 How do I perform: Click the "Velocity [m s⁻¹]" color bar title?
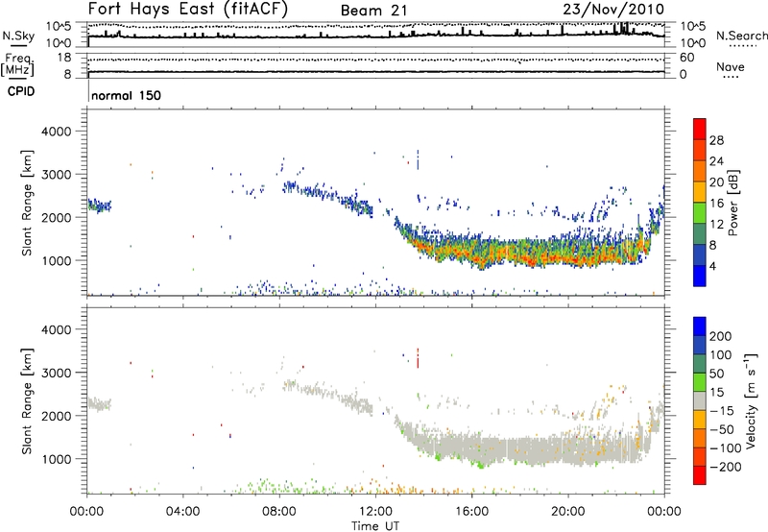click(751, 400)
